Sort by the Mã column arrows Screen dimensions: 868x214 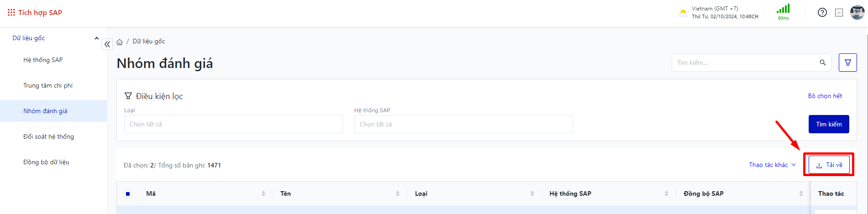click(x=263, y=194)
